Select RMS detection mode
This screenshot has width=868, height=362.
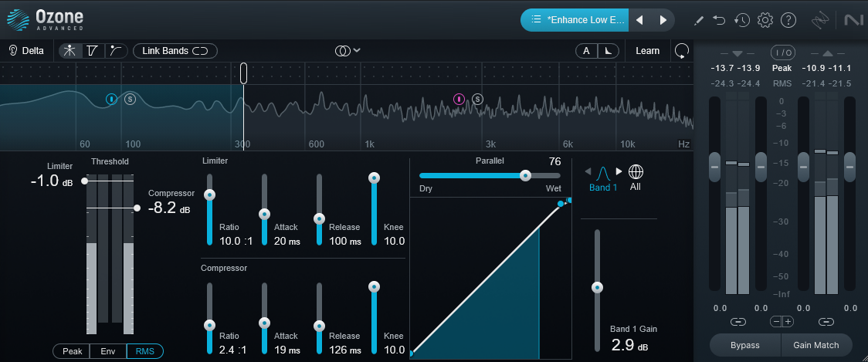(x=144, y=351)
